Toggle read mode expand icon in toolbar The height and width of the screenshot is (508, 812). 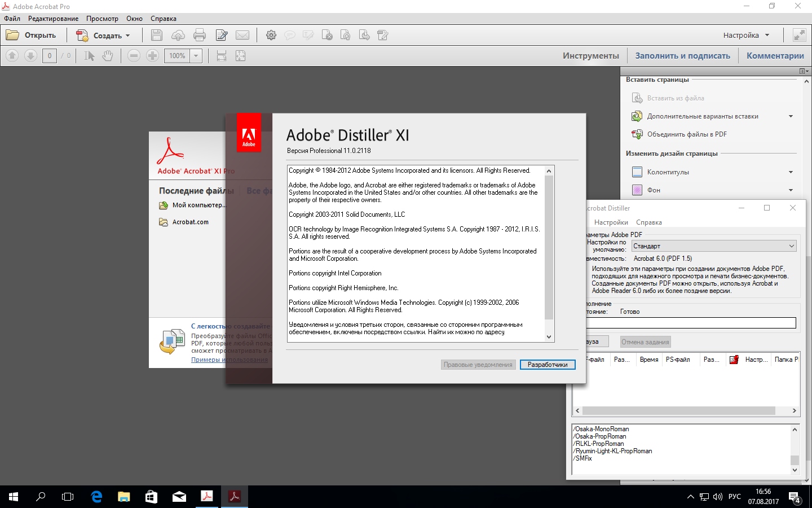pyautogui.click(x=800, y=35)
